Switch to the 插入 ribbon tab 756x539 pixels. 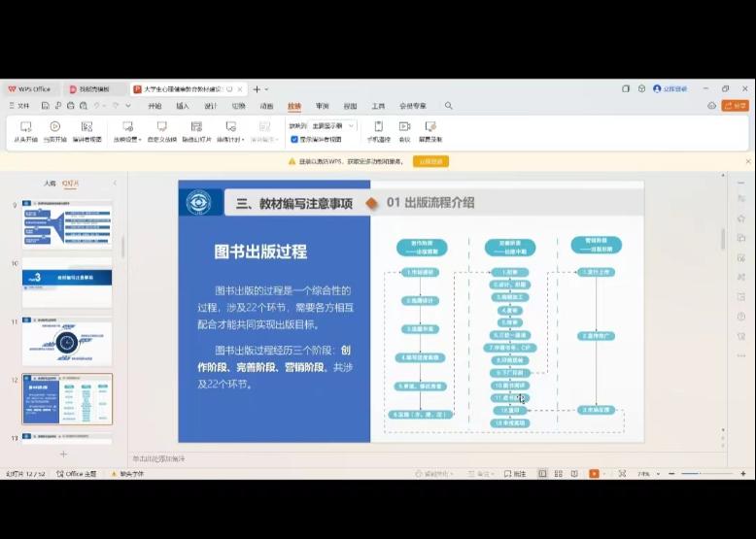(182, 106)
